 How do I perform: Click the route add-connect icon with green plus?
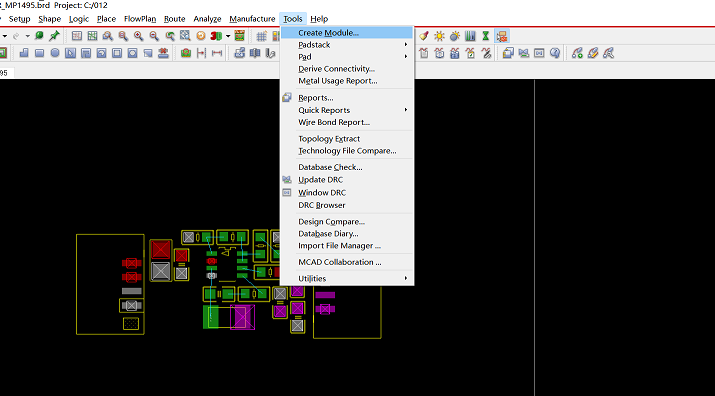pos(577,53)
